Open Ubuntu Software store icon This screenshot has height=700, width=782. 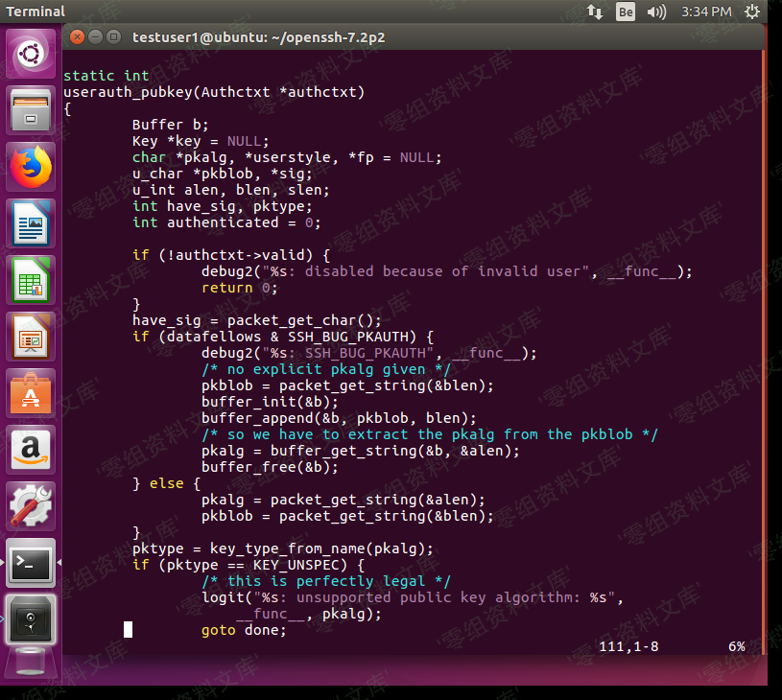[x=32, y=393]
